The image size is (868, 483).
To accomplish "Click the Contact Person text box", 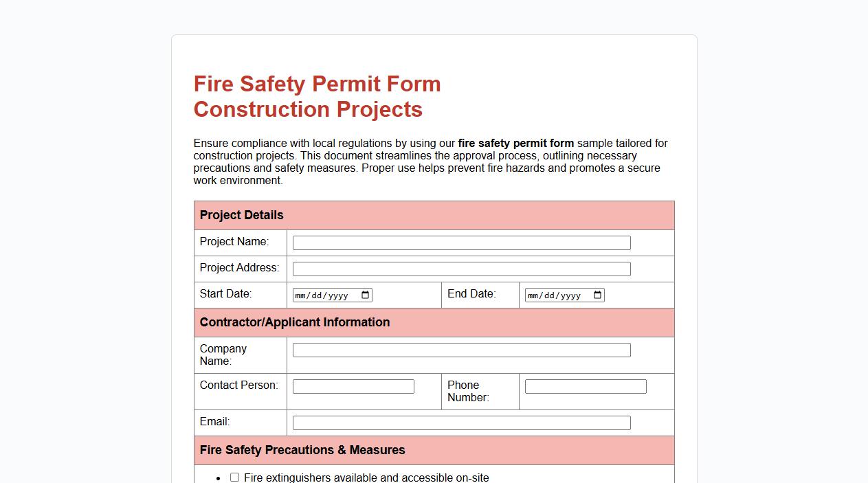I will (x=353, y=386).
